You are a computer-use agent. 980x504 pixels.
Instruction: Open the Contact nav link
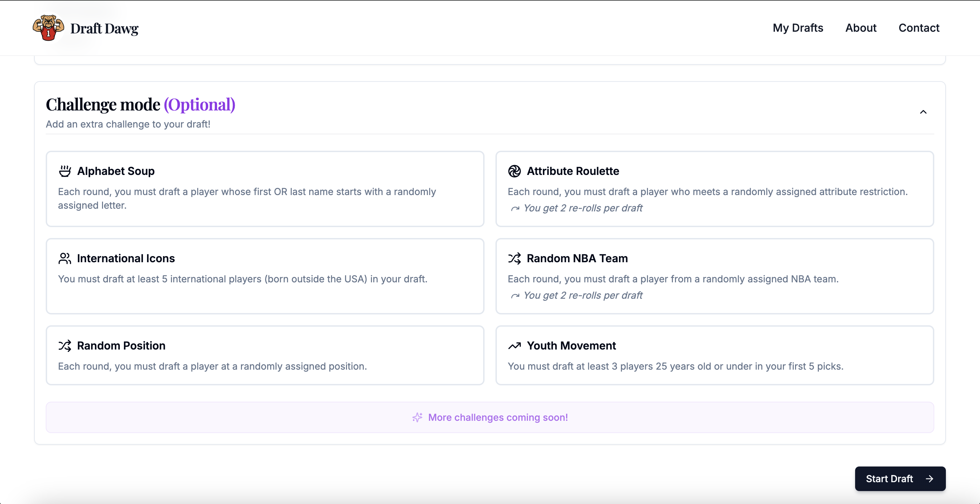(919, 28)
